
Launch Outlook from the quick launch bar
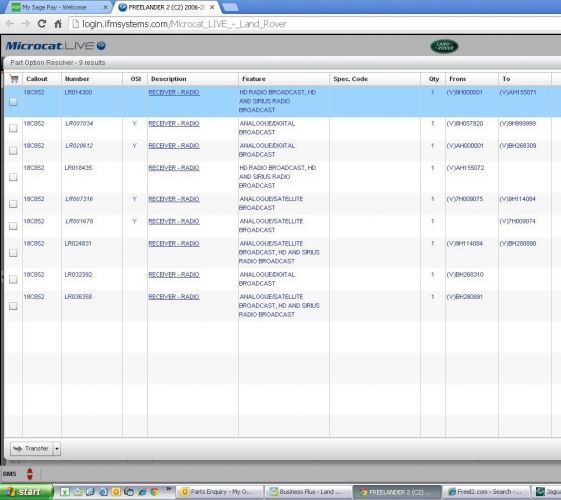click(116, 492)
